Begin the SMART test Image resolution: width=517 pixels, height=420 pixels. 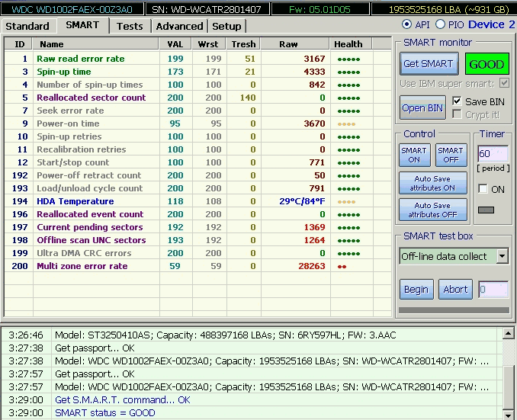coord(416,290)
